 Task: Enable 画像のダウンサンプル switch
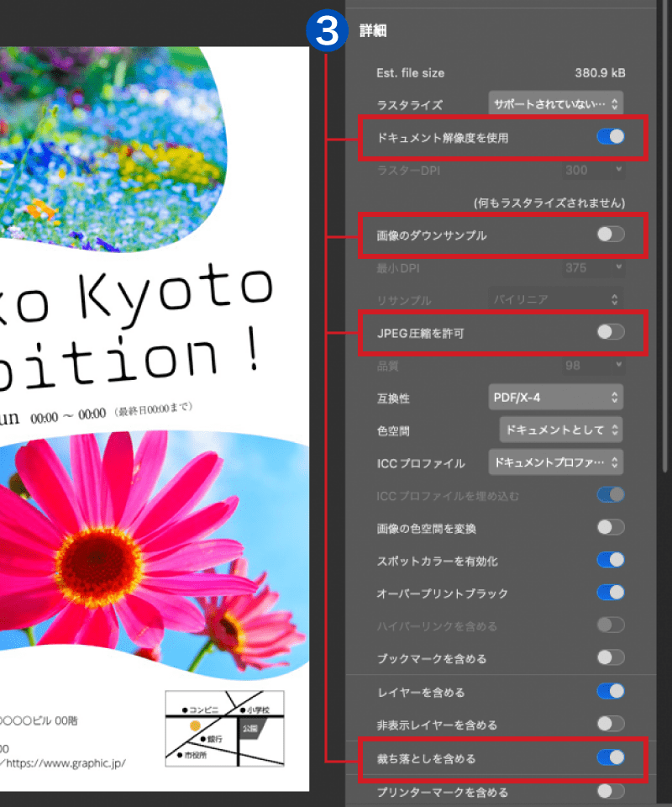point(610,235)
